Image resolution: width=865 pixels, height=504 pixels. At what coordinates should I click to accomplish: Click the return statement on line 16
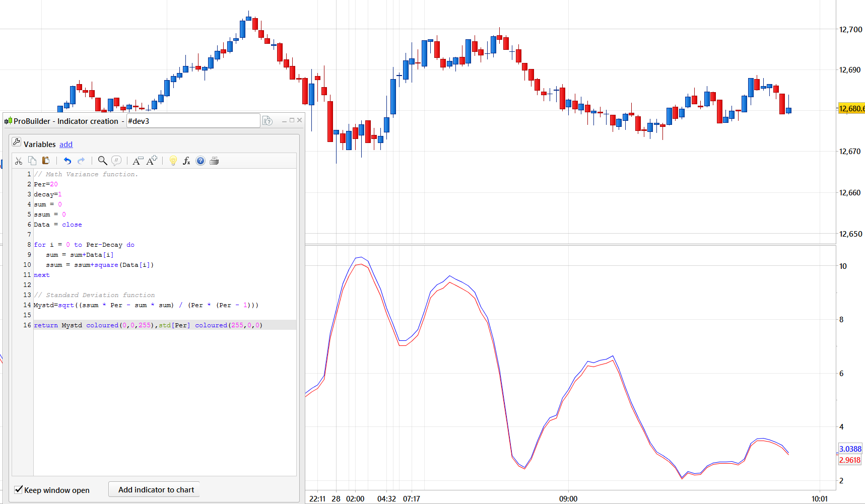pyautogui.click(x=148, y=325)
